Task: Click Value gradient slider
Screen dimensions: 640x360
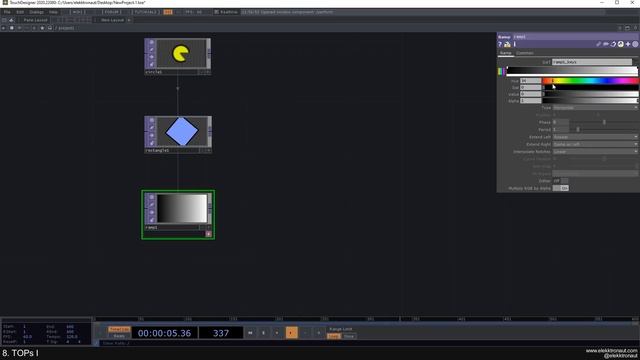Action: [590, 94]
